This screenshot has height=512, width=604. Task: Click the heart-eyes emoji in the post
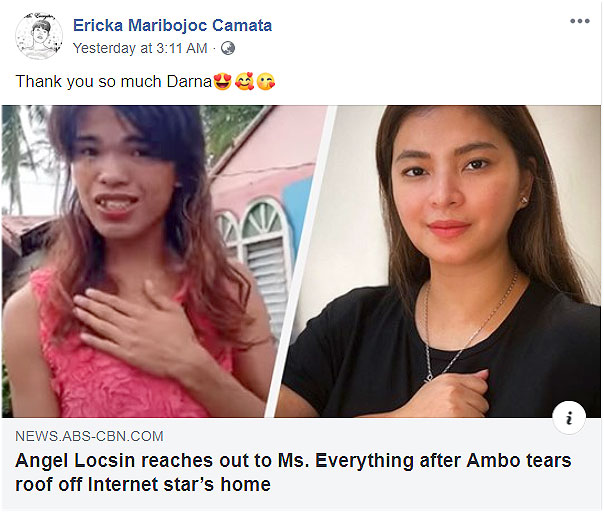222,82
